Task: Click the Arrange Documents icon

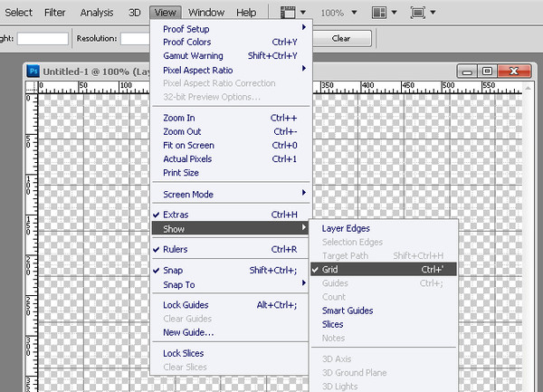Action: coord(379,13)
